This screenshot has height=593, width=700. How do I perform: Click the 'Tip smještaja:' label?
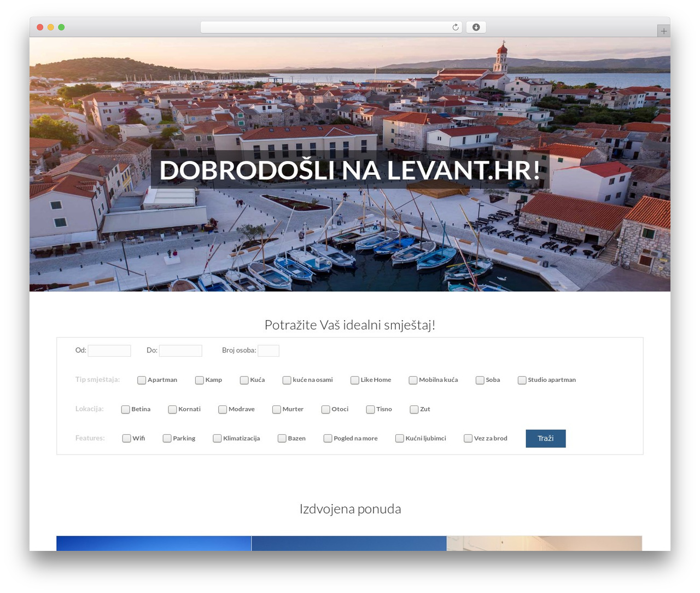97,380
